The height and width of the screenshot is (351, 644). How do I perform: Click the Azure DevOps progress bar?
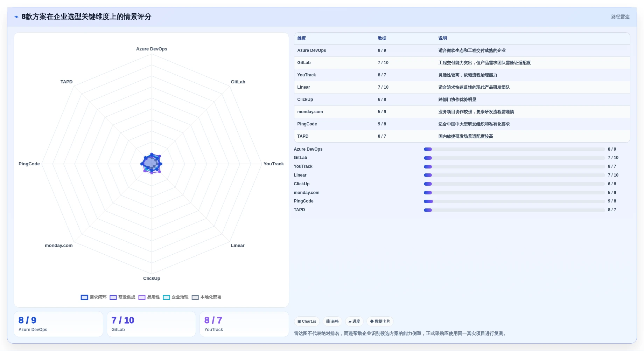[x=514, y=149]
